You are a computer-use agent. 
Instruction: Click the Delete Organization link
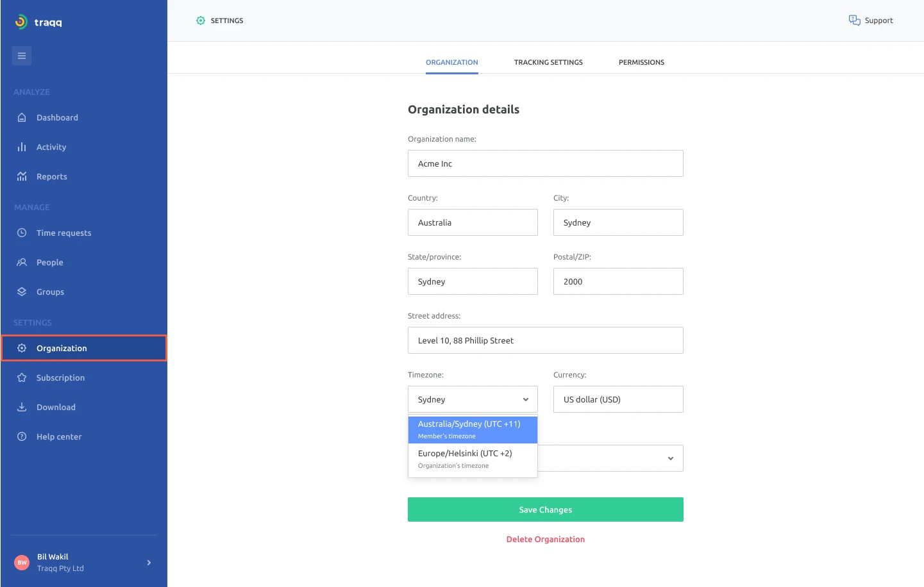(546, 539)
